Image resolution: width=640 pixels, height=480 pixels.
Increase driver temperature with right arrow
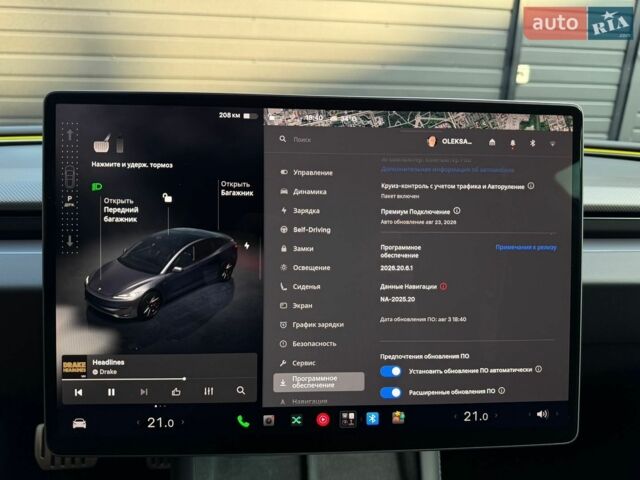(182, 422)
